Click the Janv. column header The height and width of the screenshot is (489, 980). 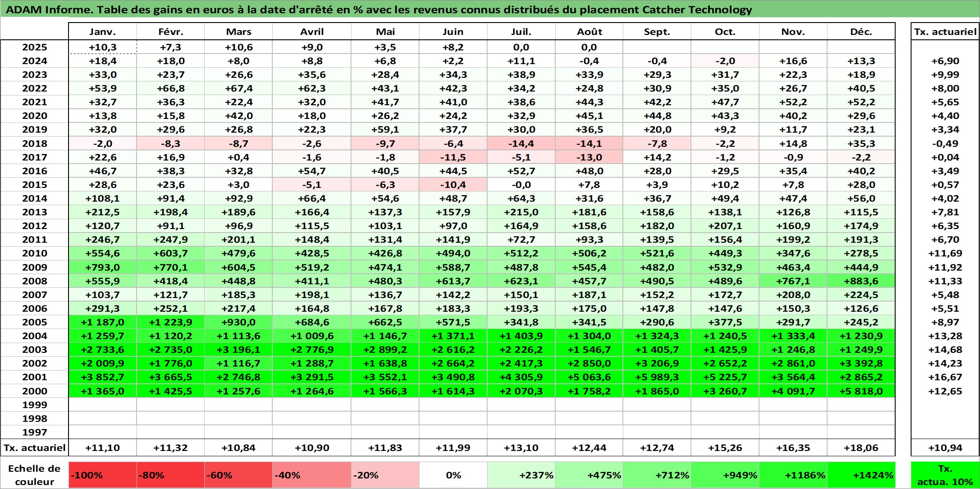(103, 31)
